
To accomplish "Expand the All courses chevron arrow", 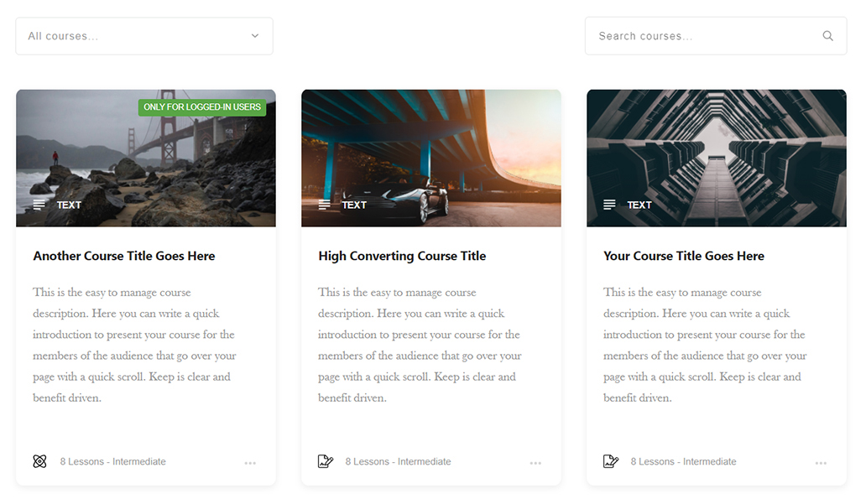I will click(255, 36).
